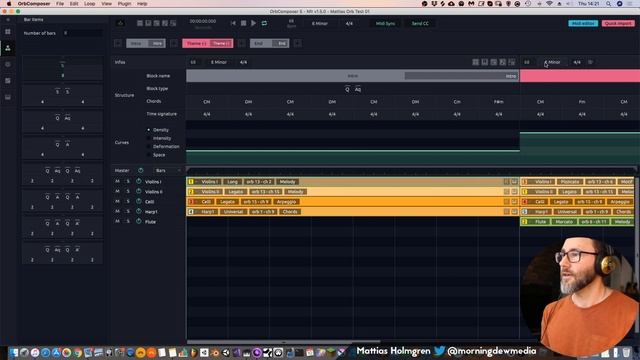The height and width of the screenshot is (360, 640).
Task: Add a block between Intro and Theme blocks
Action: pos(174,43)
